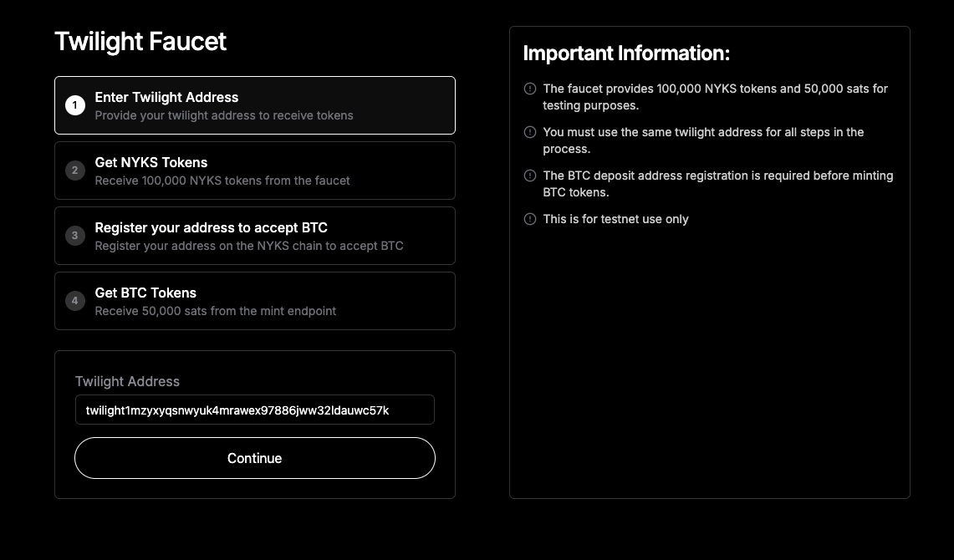Click info icon beside same twilight address note
This screenshot has width=954, height=560.
(x=530, y=132)
